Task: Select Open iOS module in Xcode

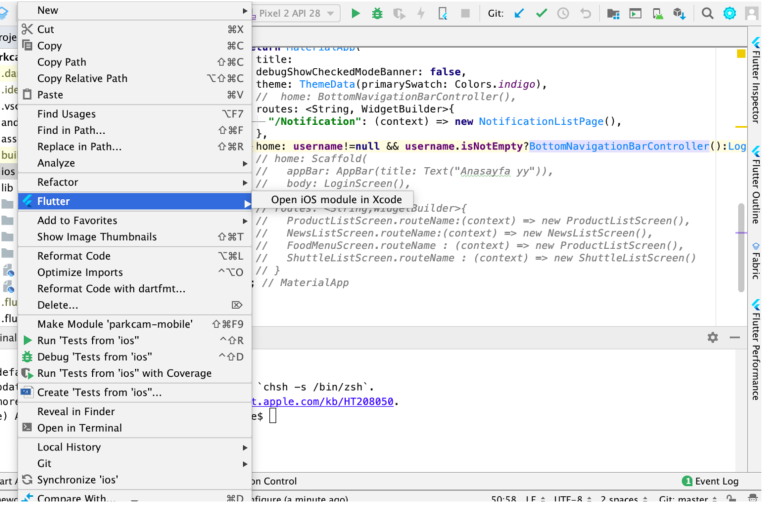Action: (x=336, y=200)
